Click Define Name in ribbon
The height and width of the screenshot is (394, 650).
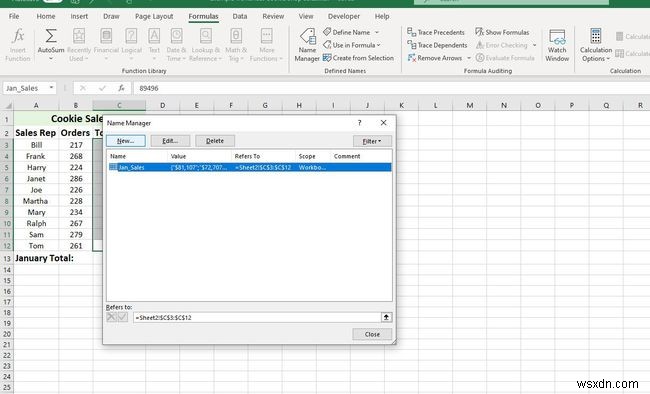coord(347,32)
